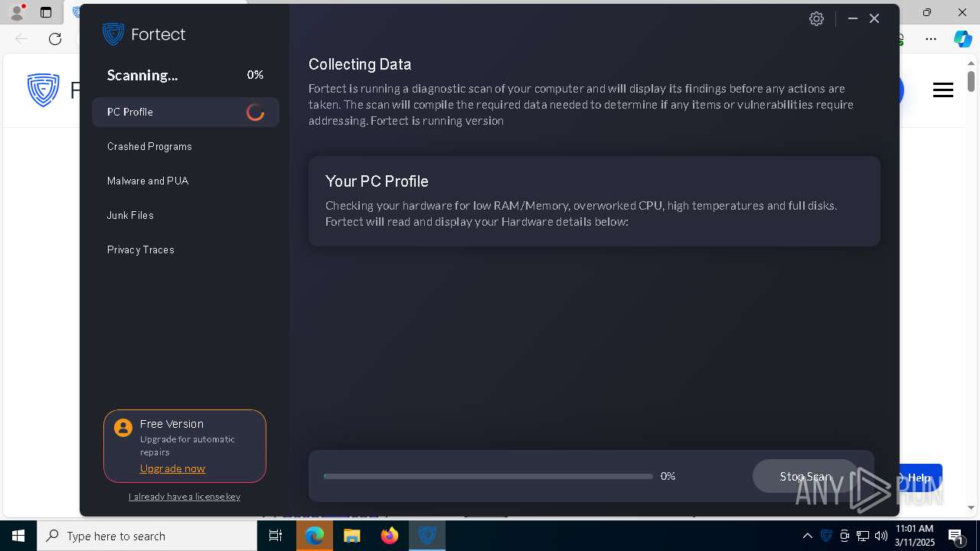Viewport: 980px width, 551px height.
Task: Click the scan progress bar
Action: [x=488, y=476]
